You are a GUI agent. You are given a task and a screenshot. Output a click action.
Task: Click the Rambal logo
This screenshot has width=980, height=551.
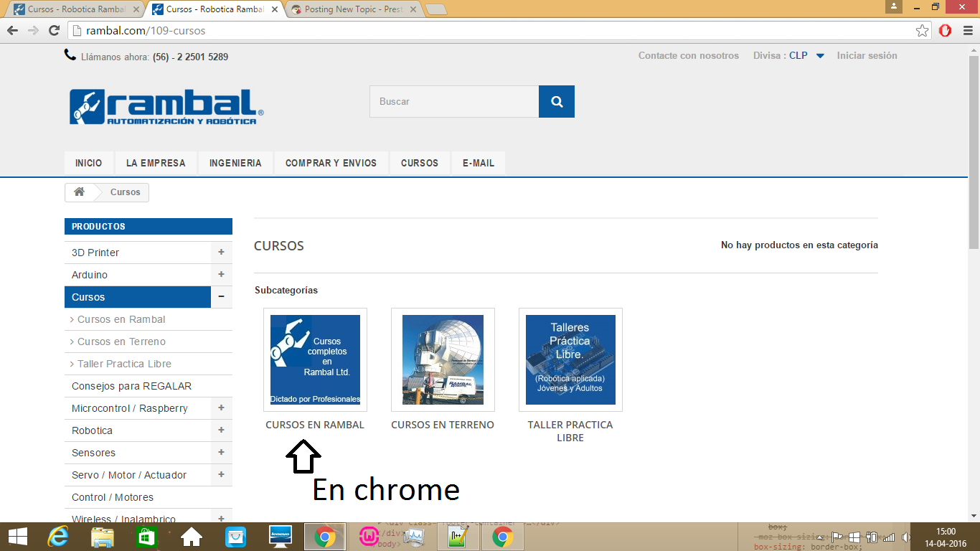click(167, 107)
